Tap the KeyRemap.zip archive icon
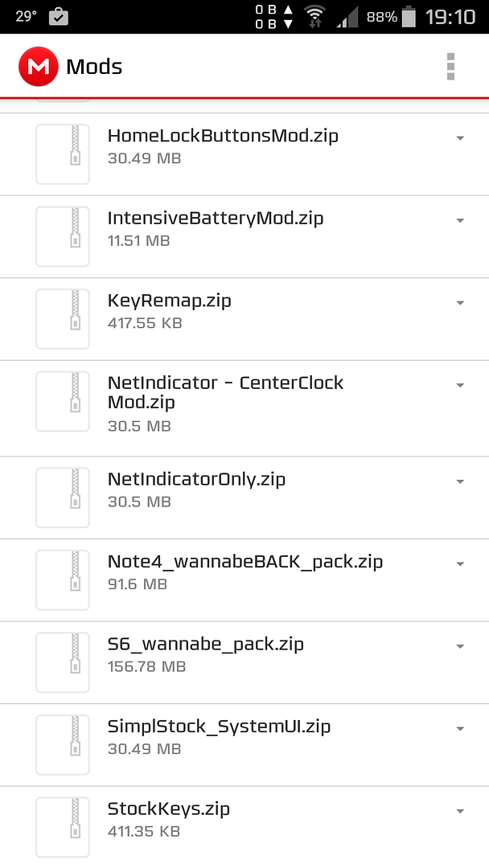The image size is (489, 868). [63, 319]
